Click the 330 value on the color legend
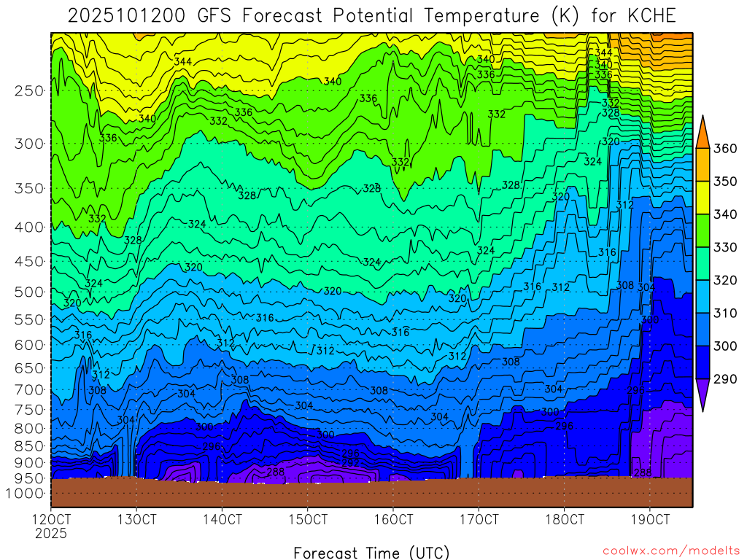This screenshot has height=560, width=747. point(725,247)
